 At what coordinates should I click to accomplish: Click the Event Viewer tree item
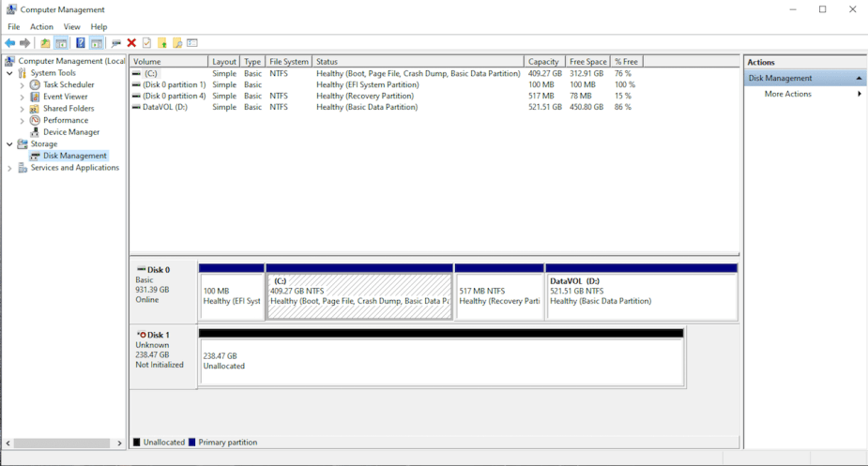[x=65, y=97]
